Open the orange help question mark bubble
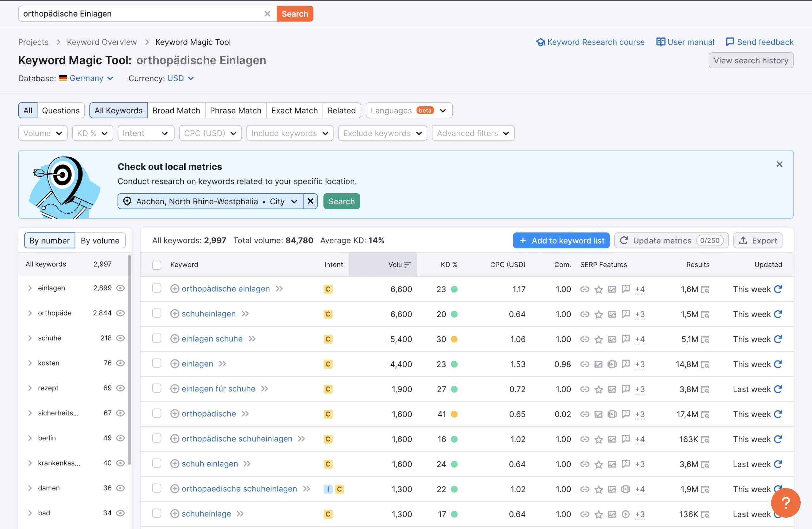This screenshot has width=812, height=529. coord(786,503)
